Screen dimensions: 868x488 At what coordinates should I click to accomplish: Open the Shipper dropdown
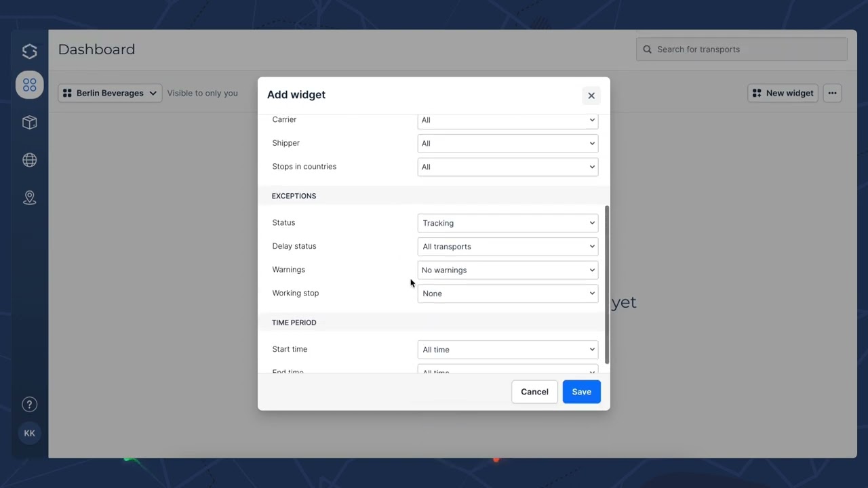coord(508,144)
